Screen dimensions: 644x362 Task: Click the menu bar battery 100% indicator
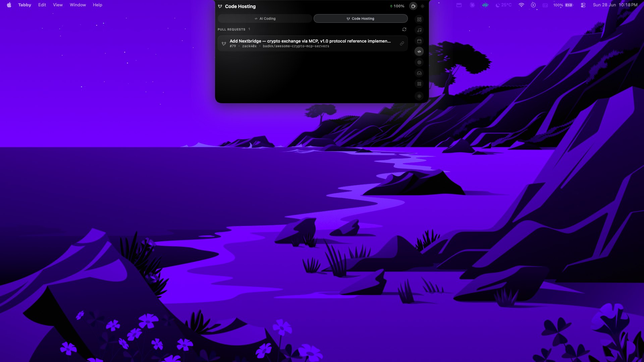coord(563,5)
